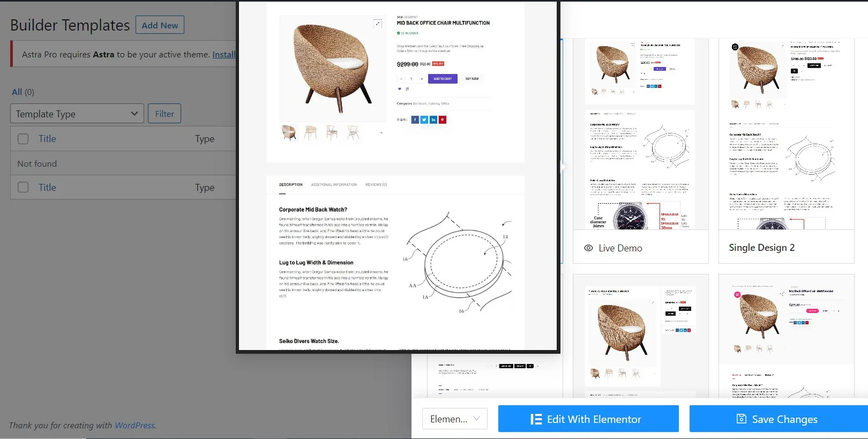This screenshot has height=439, width=868.
Task: Click the next-thumbnail arrow under chair image
Action: pos(381,133)
